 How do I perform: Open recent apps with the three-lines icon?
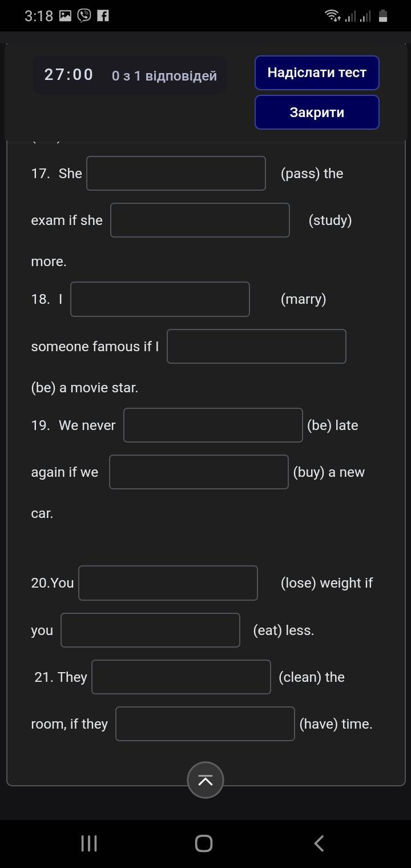tap(89, 843)
